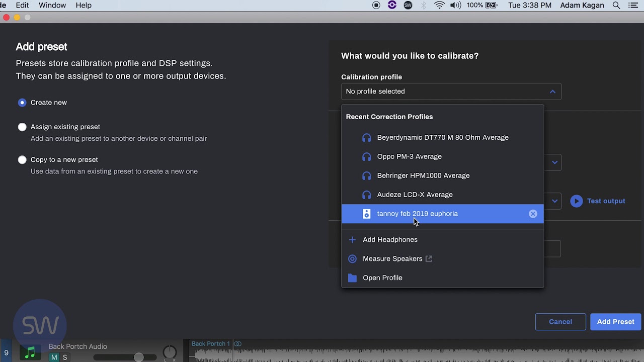The width and height of the screenshot is (644, 362).
Task: Open the Help menu
Action: [84, 5]
